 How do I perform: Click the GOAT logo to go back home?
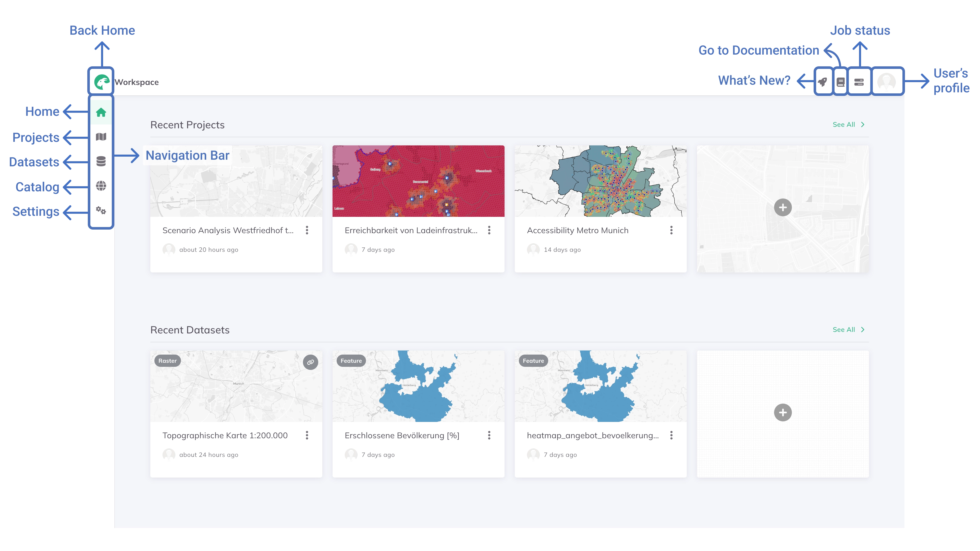coord(102,82)
